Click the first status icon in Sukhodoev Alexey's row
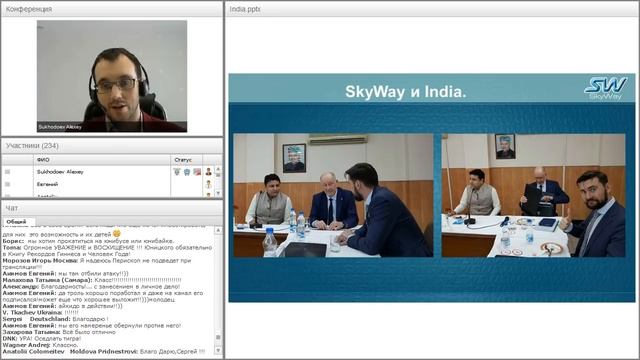640x360 pixels. point(177,172)
